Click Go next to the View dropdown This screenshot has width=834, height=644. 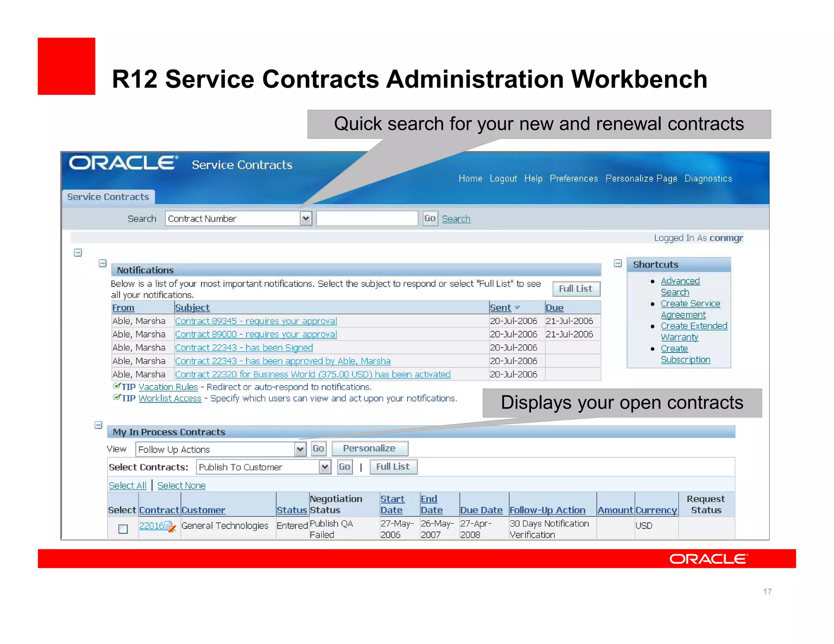coord(318,449)
